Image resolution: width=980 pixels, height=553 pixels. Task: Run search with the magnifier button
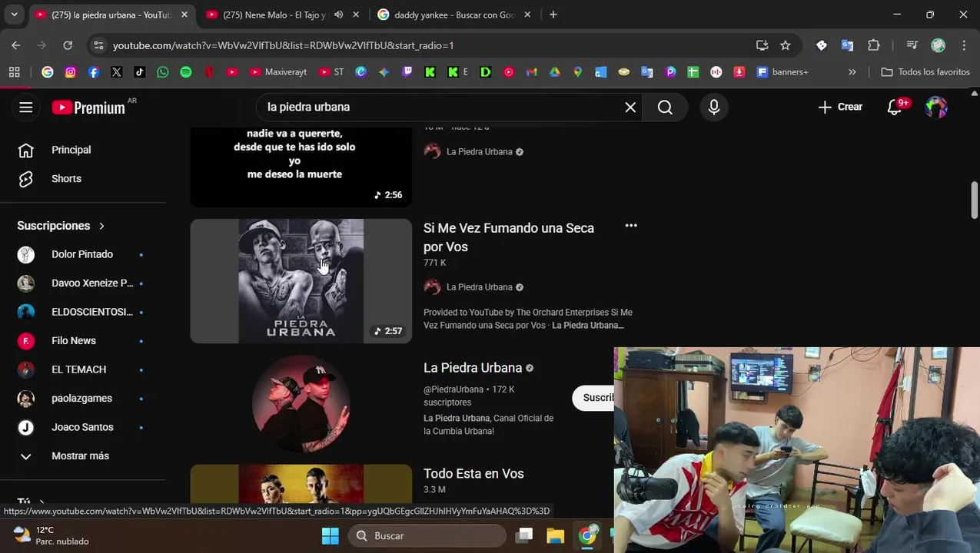tap(665, 107)
